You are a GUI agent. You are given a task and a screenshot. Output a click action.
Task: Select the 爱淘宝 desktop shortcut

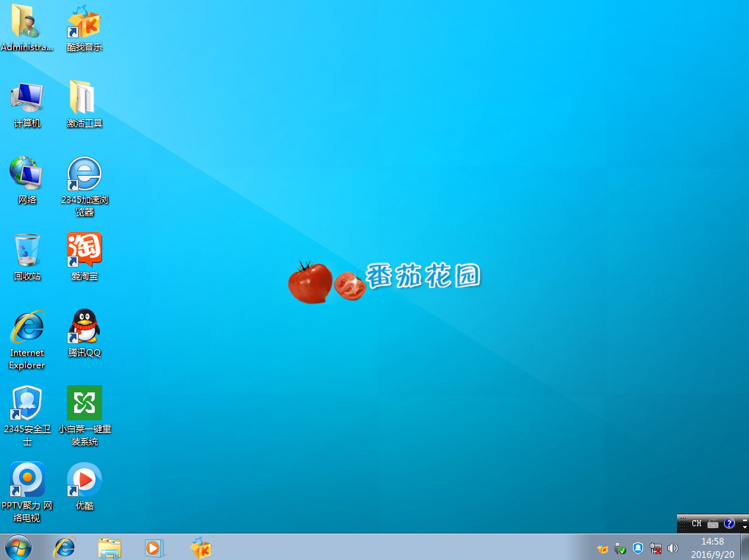[x=85, y=256]
